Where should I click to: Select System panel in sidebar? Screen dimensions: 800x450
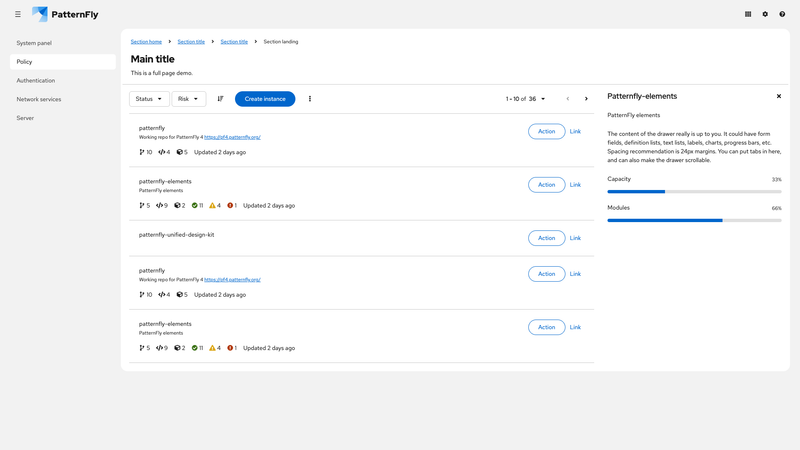coord(62,43)
